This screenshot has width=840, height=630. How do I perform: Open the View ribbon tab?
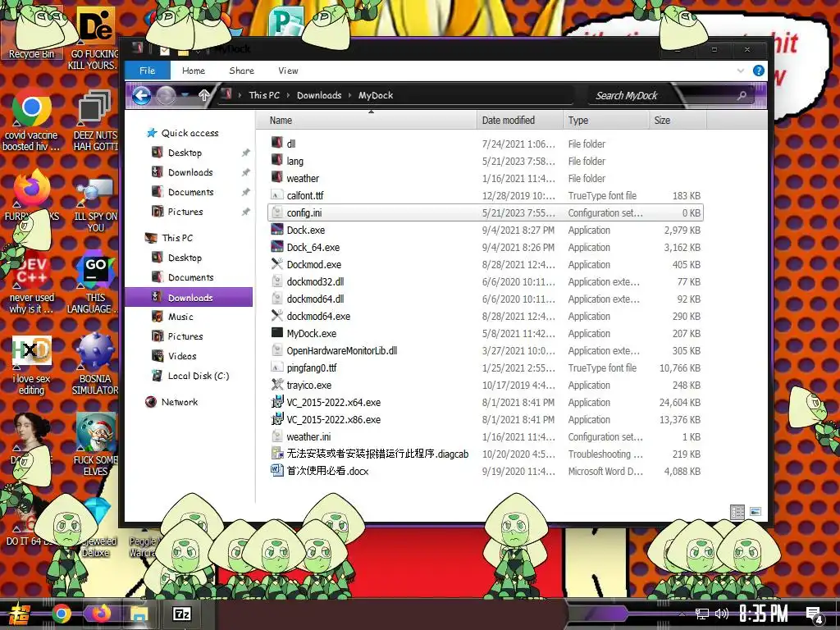pyautogui.click(x=288, y=71)
